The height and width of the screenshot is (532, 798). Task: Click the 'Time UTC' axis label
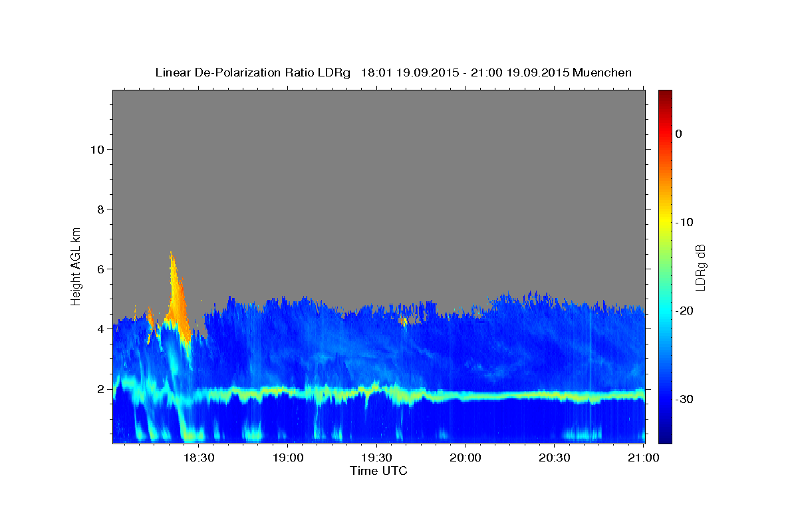click(x=378, y=471)
